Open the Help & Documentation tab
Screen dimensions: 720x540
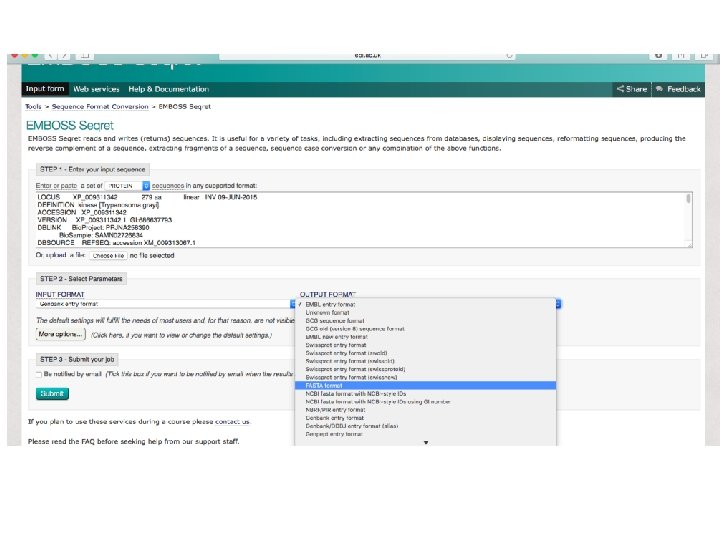pos(169,89)
